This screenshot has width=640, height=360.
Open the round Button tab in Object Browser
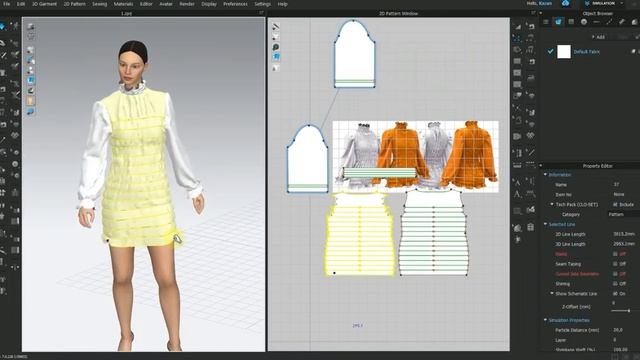tap(584, 22)
